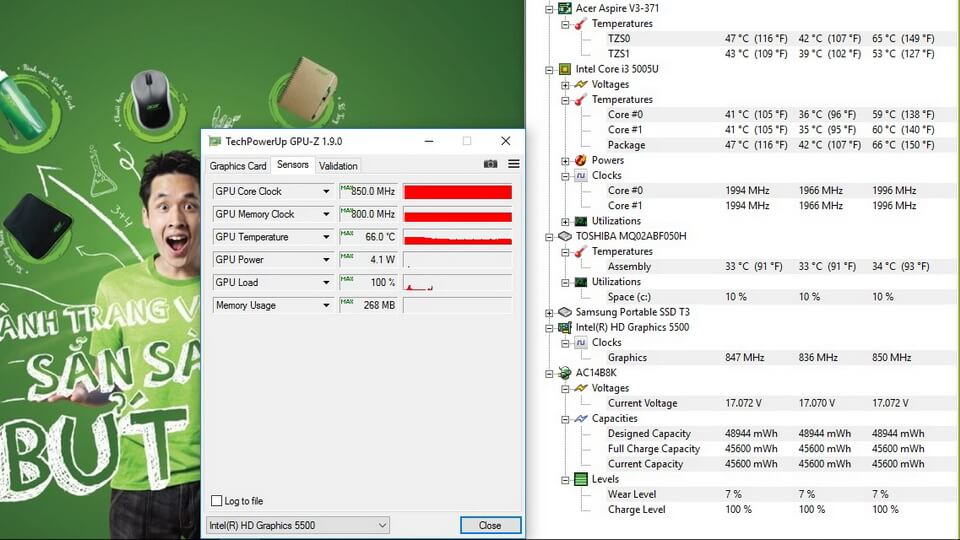Expand the Samsung Portable SSD T3 node
960x540 pixels.
pos(549,313)
